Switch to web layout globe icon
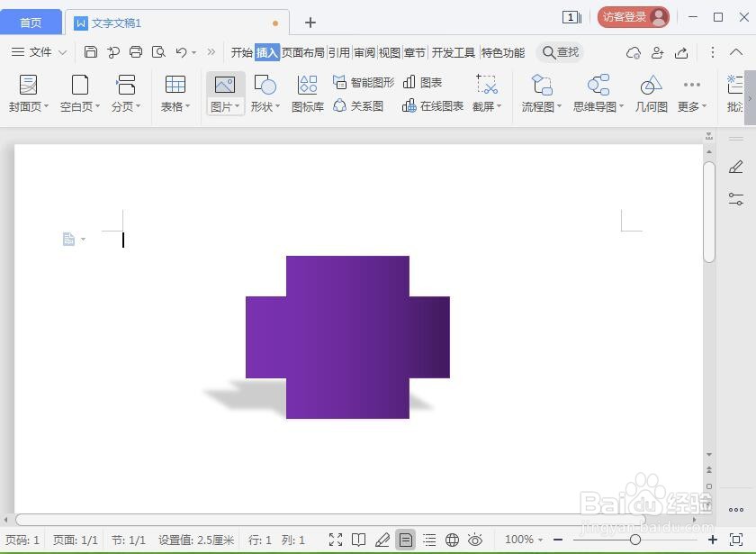 (452, 540)
